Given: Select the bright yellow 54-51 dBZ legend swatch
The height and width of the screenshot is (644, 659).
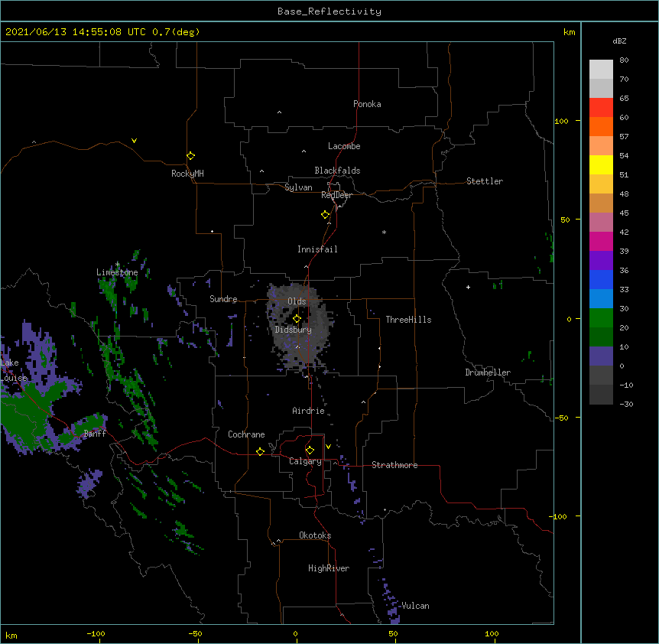Looking at the screenshot, I should point(601,165).
